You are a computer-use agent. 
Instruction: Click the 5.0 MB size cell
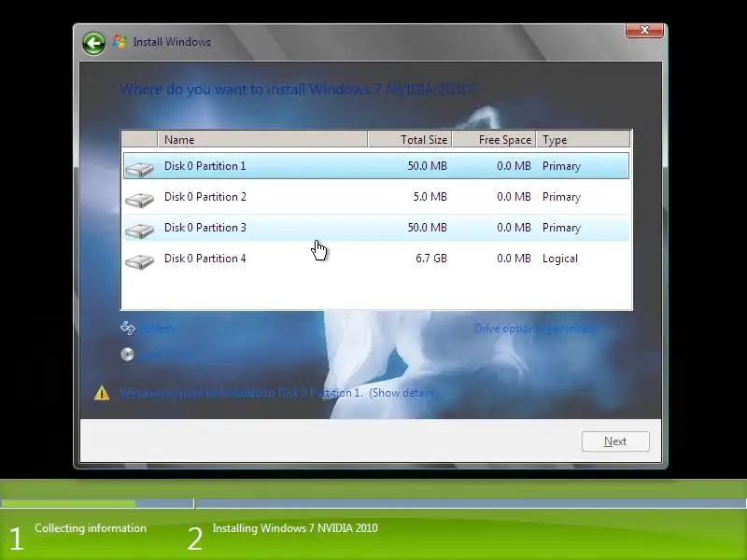coord(430,197)
